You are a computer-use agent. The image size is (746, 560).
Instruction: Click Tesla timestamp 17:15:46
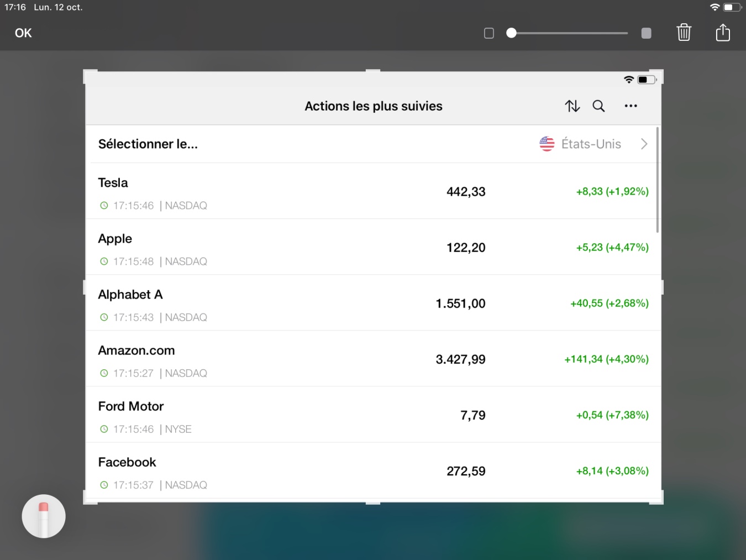coord(133,206)
